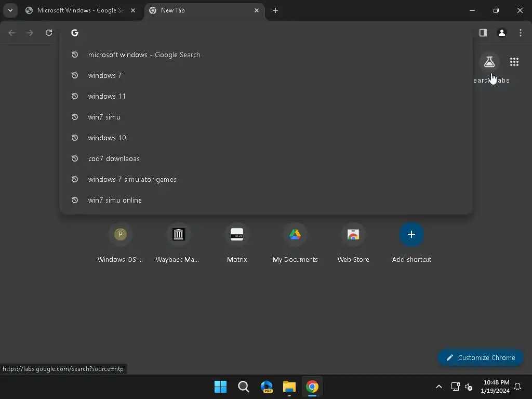
Task: Open the My Documents Drive shortcut
Action: pyautogui.click(x=295, y=243)
